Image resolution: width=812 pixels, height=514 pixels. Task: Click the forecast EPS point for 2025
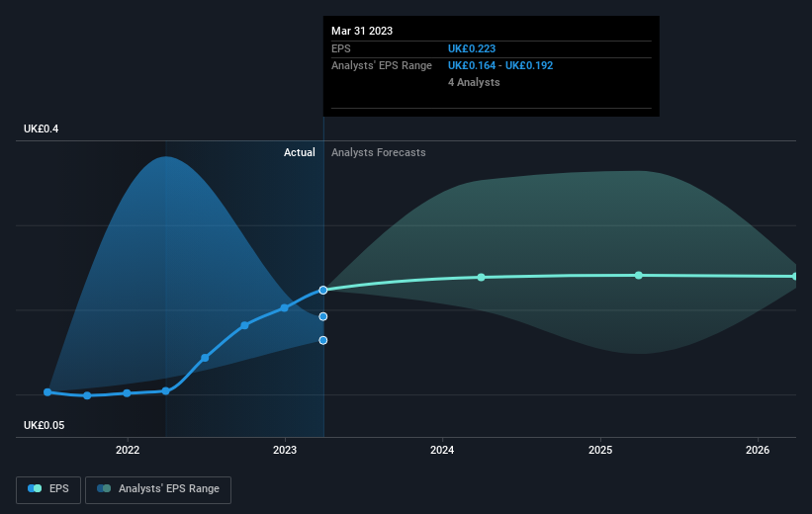(639, 276)
